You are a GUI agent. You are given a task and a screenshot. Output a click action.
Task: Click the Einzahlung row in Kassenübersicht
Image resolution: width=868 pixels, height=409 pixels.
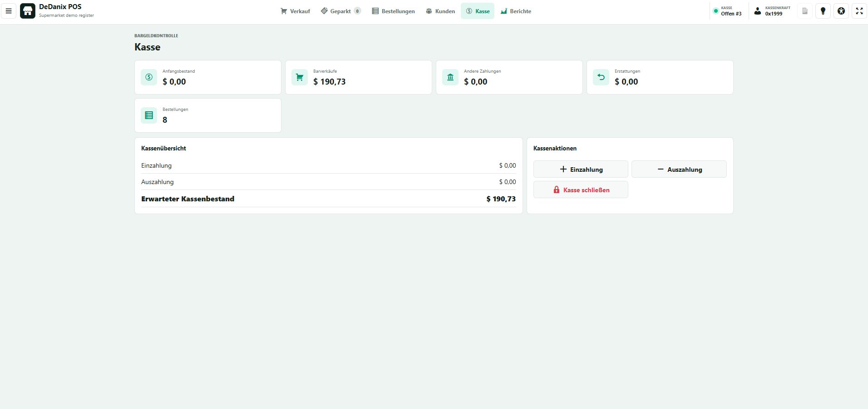point(329,165)
